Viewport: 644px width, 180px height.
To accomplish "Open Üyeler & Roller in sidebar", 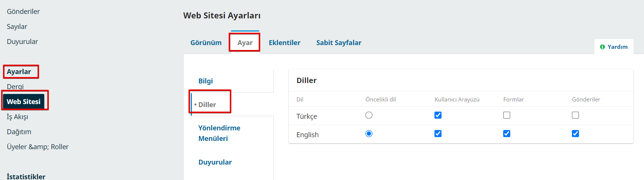I will (38, 147).
